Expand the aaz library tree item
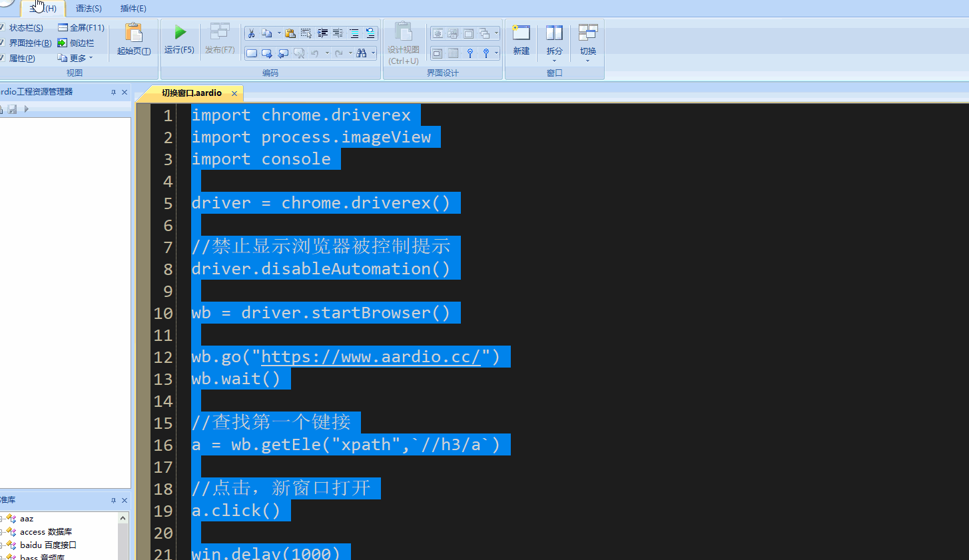This screenshot has height=560, width=969. (x=2, y=518)
